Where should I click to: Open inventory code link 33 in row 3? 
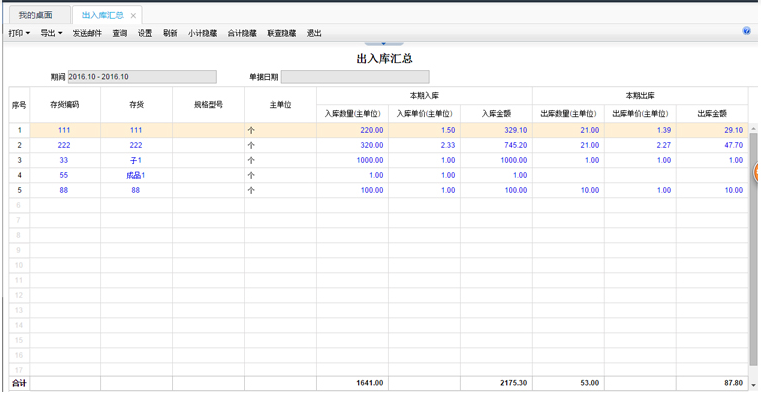click(64, 160)
